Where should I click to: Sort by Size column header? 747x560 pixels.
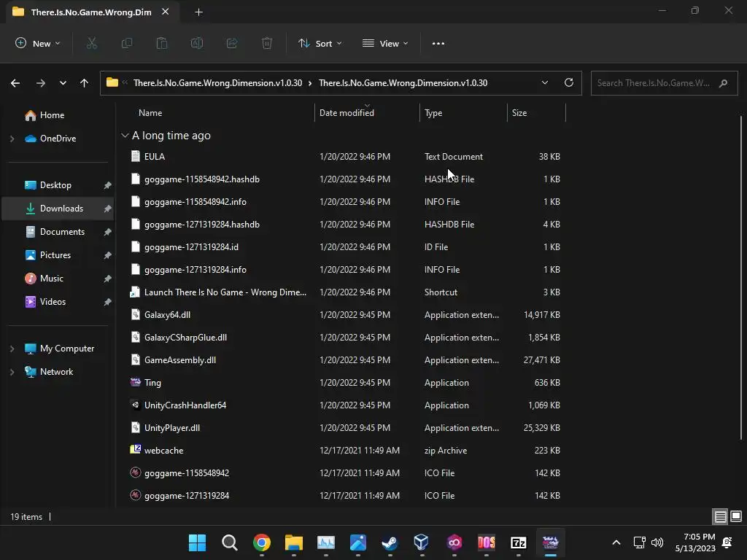point(536,113)
